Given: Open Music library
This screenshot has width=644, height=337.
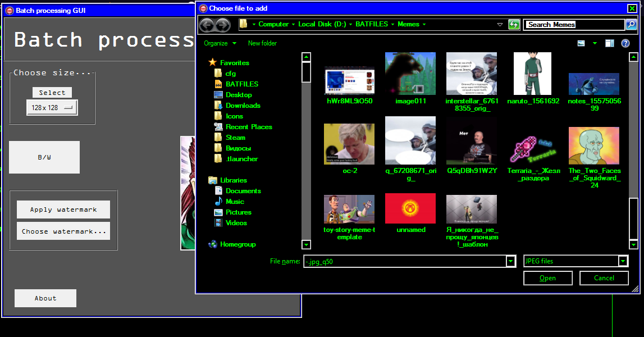Looking at the screenshot, I should coord(235,202).
